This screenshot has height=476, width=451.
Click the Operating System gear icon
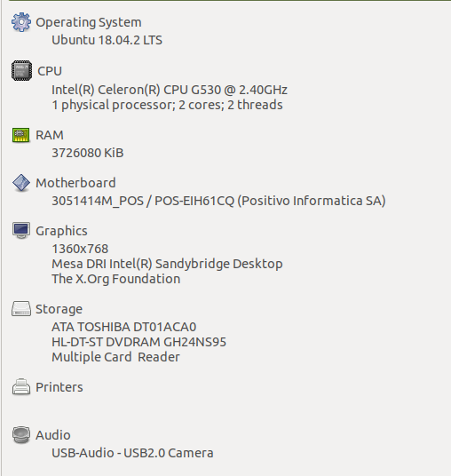click(x=21, y=22)
